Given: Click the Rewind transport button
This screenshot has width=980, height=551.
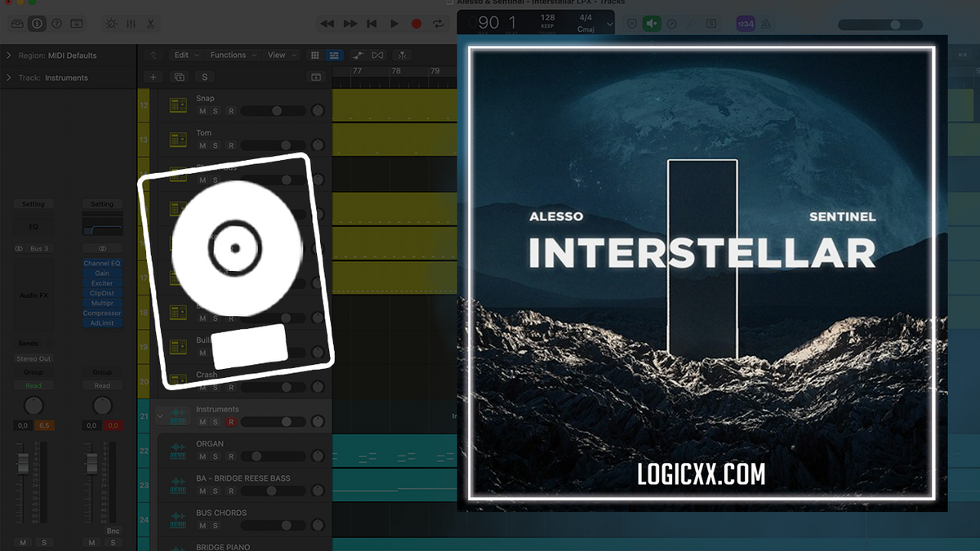Looking at the screenshot, I should point(327,24).
